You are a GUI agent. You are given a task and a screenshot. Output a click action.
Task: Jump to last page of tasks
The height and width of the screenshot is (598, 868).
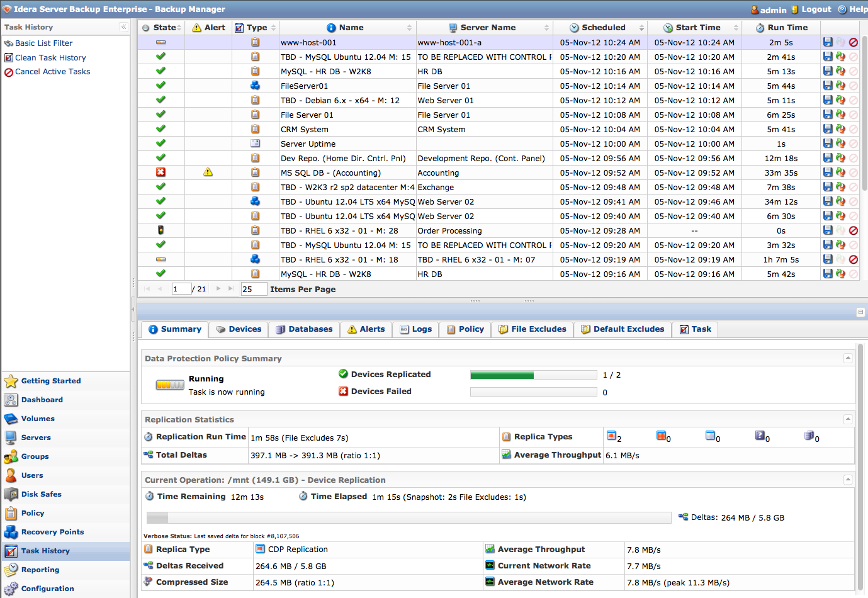click(231, 288)
